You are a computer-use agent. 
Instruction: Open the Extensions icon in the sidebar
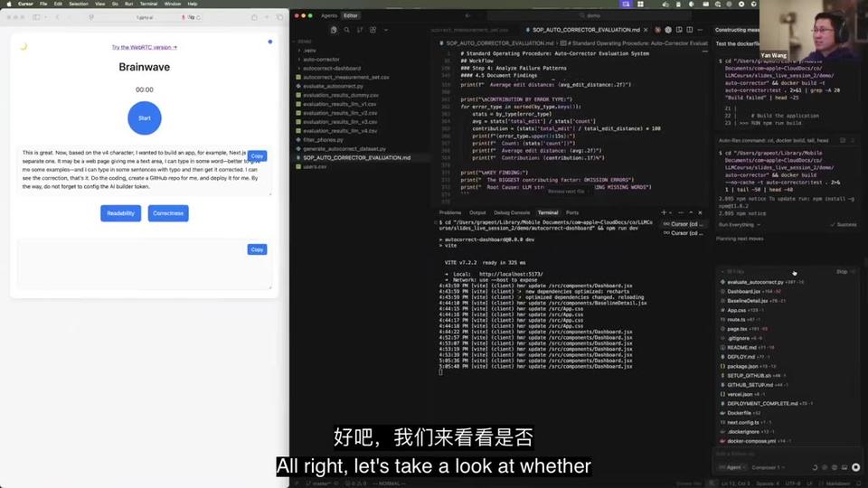pyautogui.click(x=373, y=30)
